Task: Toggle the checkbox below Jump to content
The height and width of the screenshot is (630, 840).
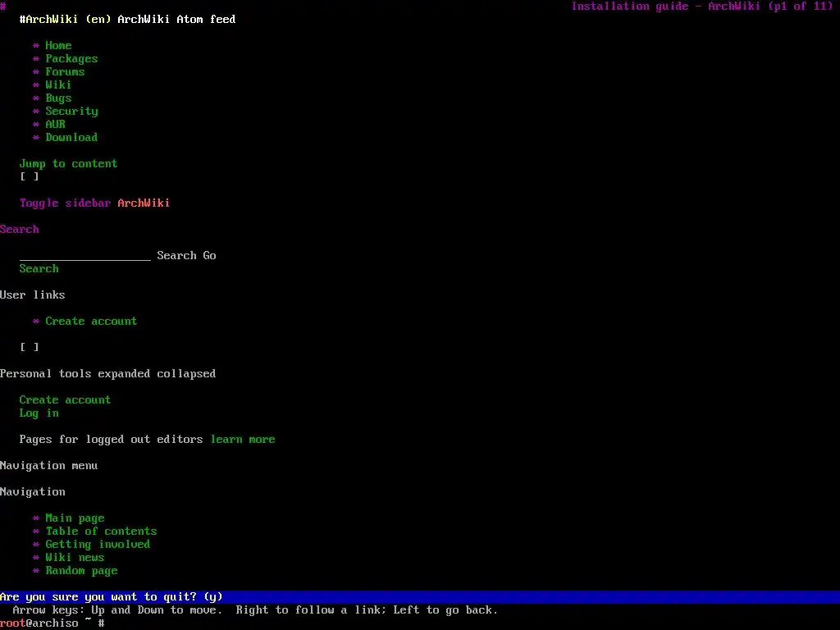Action: coord(30,177)
